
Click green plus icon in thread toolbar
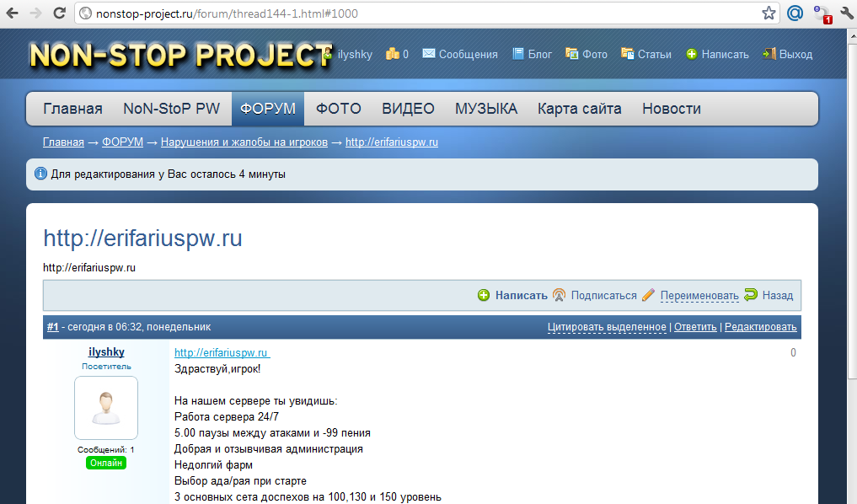(484, 296)
